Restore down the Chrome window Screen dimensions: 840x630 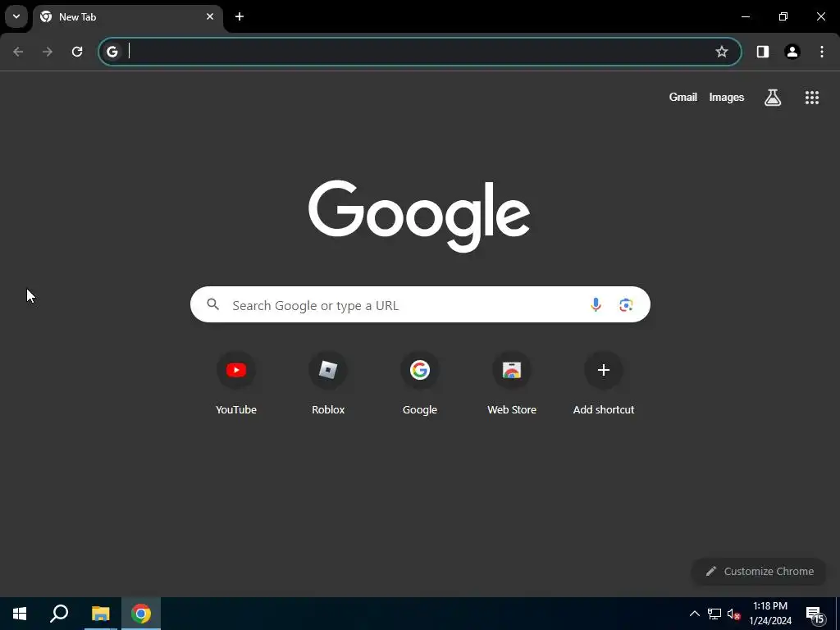(783, 16)
